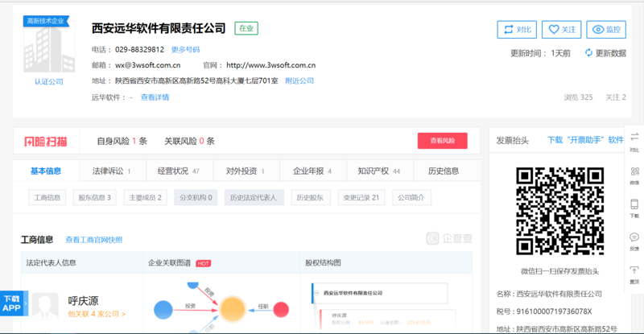Open 附近公司 link
This screenshot has width=644, height=334.
pyautogui.click(x=299, y=81)
